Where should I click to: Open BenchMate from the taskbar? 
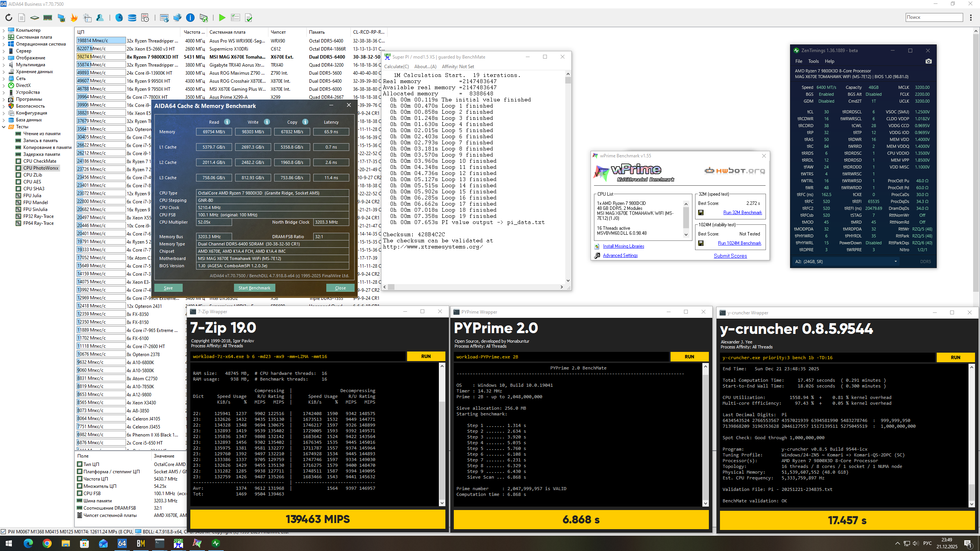pos(141,543)
